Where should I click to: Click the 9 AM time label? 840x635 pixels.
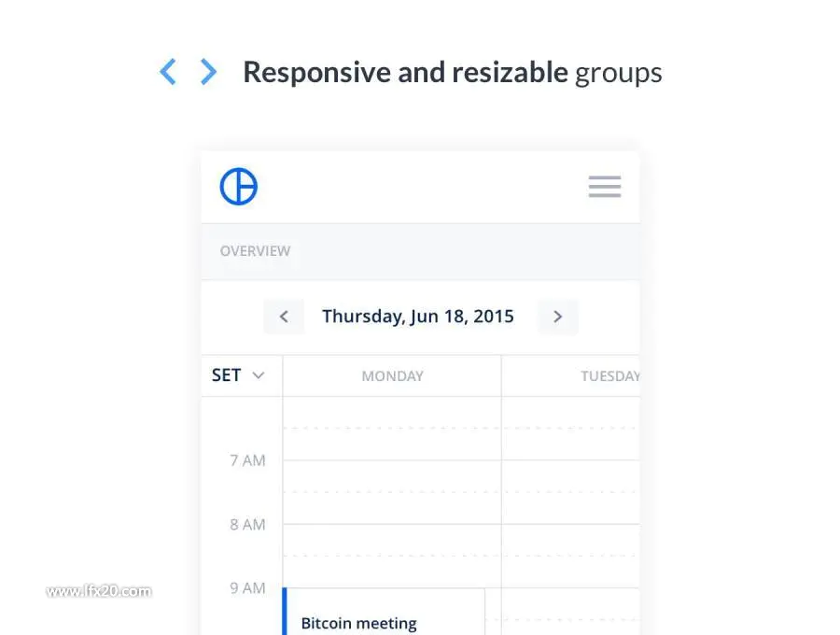(x=247, y=588)
